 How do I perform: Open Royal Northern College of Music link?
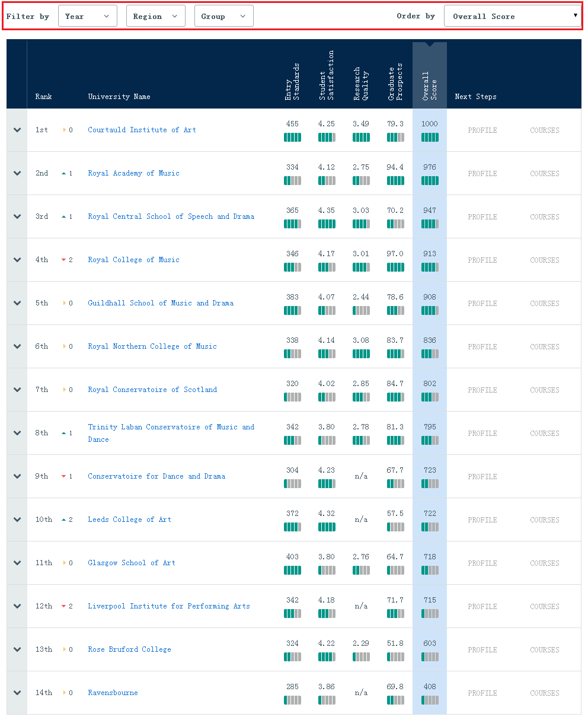point(152,346)
